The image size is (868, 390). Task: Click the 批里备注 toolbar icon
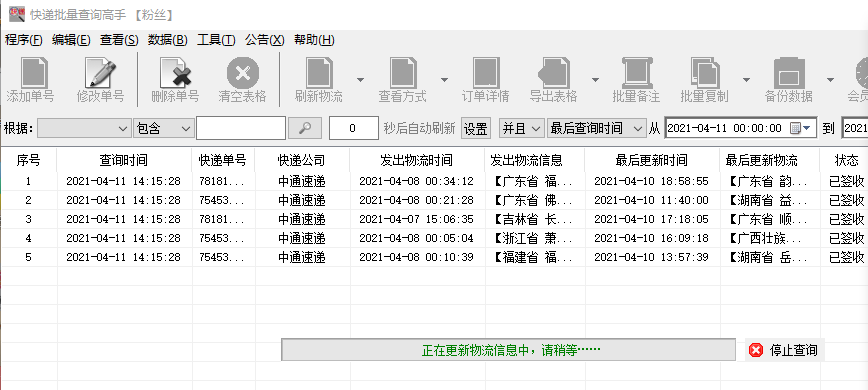pyautogui.click(x=636, y=72)
